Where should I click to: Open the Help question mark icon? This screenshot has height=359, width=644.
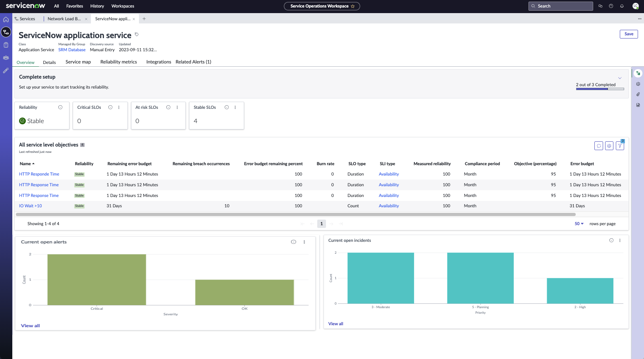tap(611, 6)
